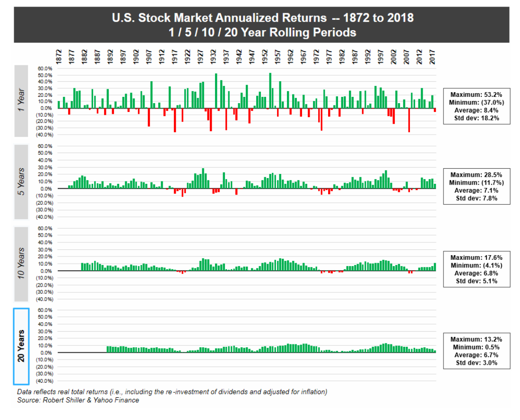Switch to the 1 Year side tab
The width and height of the screenshot is (520, 420).
pos(21,101)
